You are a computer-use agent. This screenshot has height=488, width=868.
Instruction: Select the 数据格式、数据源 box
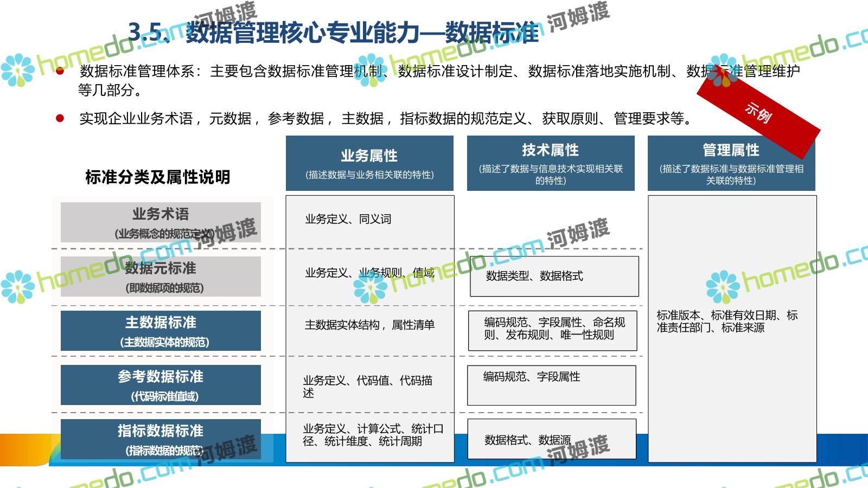coord(552,439)
